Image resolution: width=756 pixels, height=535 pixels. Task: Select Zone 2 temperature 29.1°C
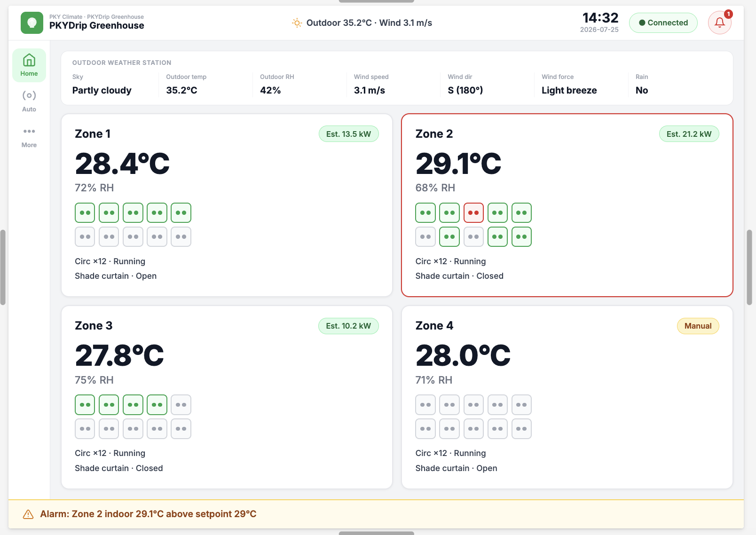point(458,164)
